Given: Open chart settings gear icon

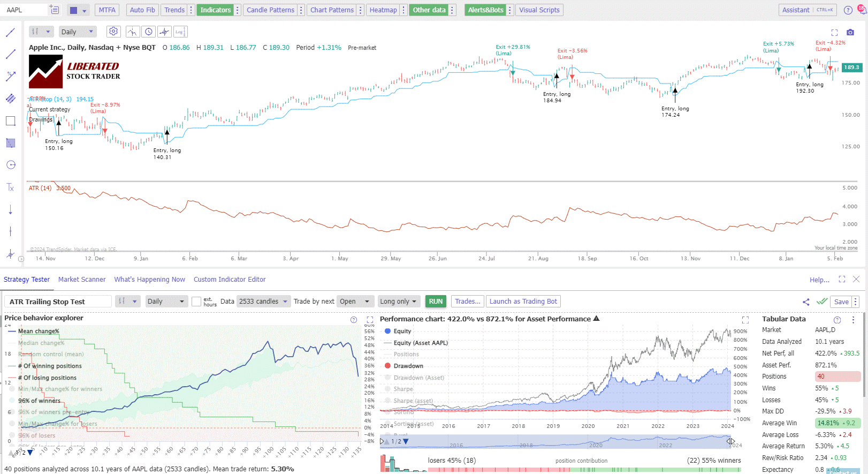Looking at the screenshot, I should coord(113,32).
